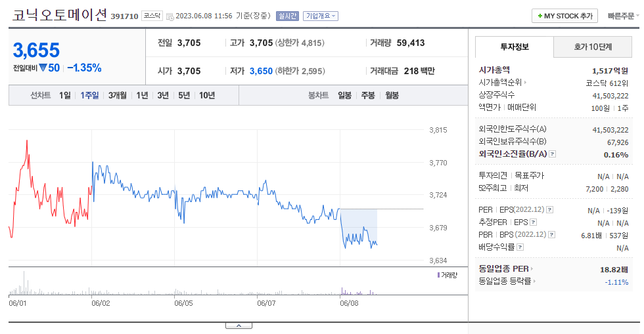Click the stock code 391710
644x334 pixels.
point(124,16)
